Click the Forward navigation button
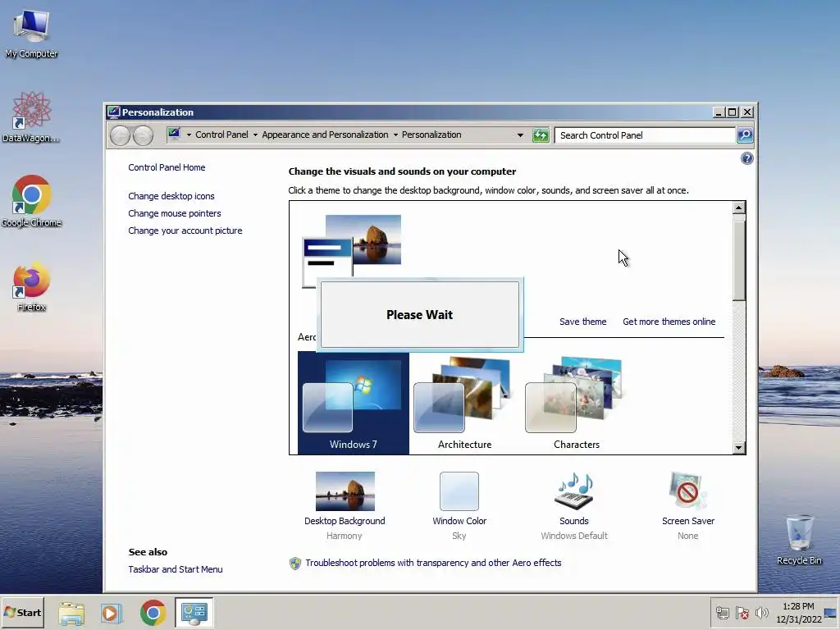Viewport: 840px width, 630px height. point(143,135)
